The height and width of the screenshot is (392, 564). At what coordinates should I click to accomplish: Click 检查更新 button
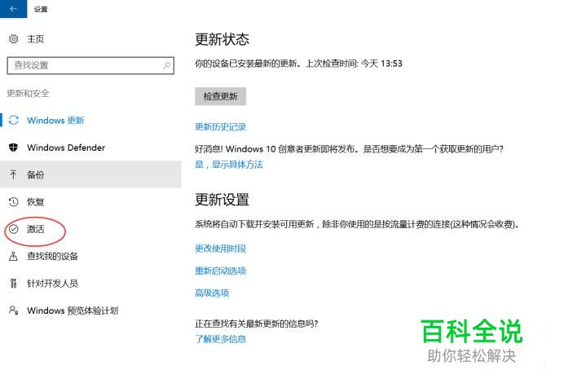(x=221, y=96)
